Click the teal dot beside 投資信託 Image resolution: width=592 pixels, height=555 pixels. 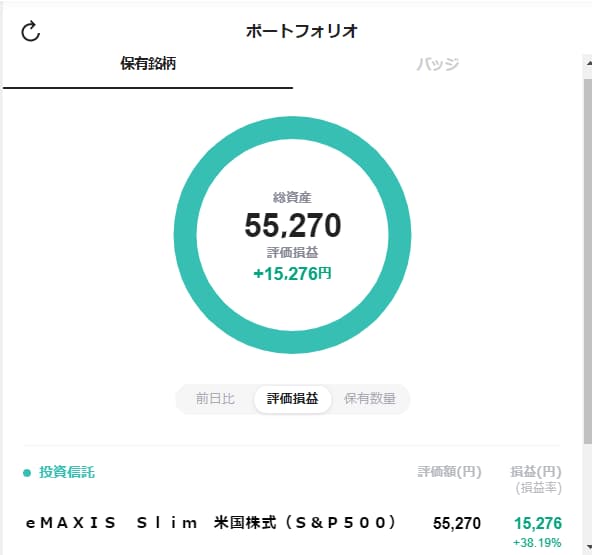[x=27, y=473]
